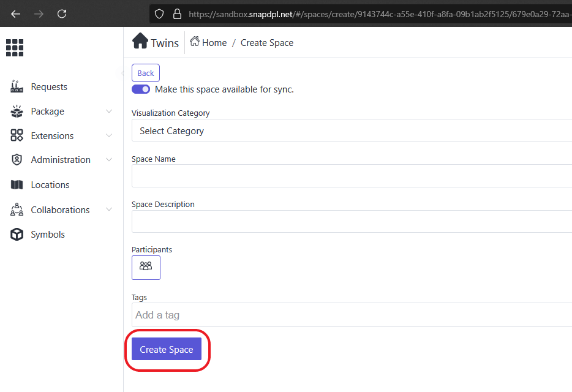
Task: Click the Tags label
Action: click(140, 298)
